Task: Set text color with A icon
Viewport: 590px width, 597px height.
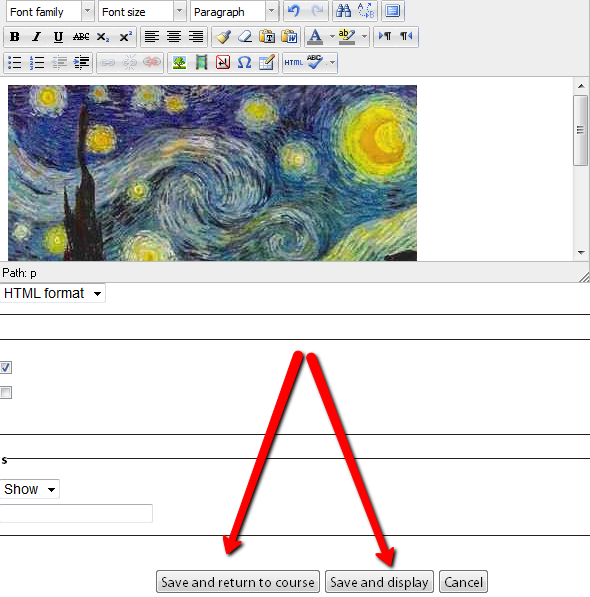Action: [x=315, y=37]
